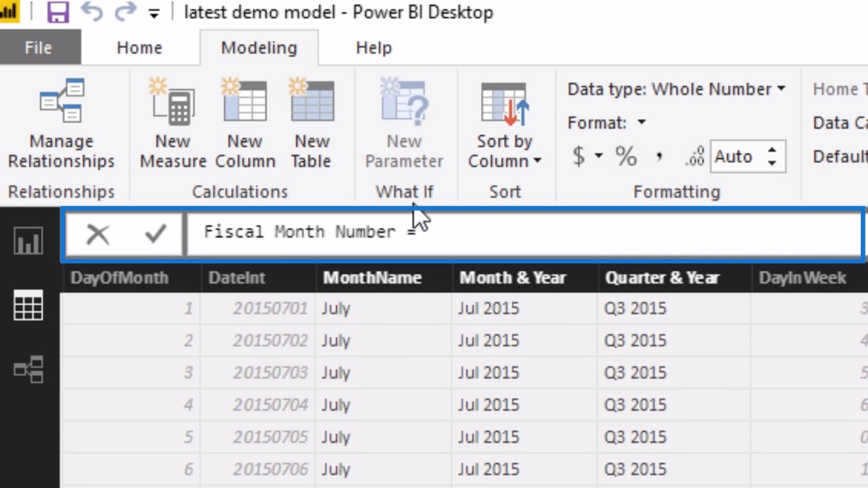Select the Modeling ribbon tab
This screenshot has width=868, height=488.
259,48
